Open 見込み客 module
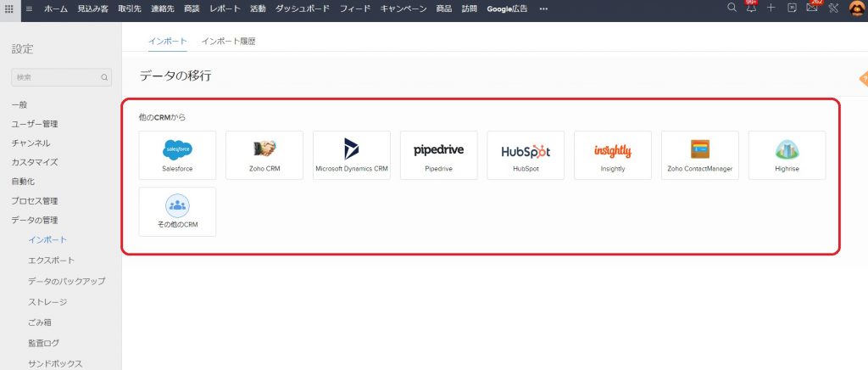 point(92,8)
